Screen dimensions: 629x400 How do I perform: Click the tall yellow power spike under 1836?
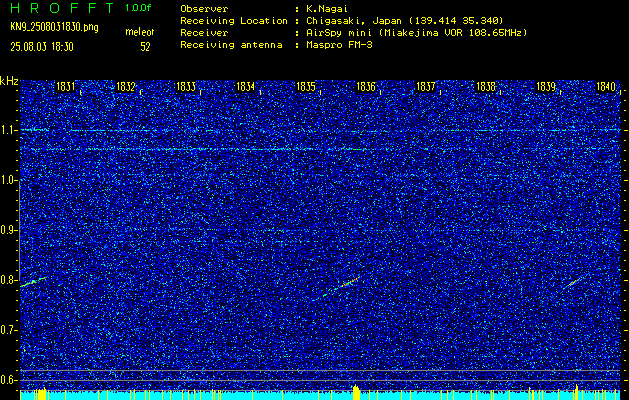click(355, 392)
